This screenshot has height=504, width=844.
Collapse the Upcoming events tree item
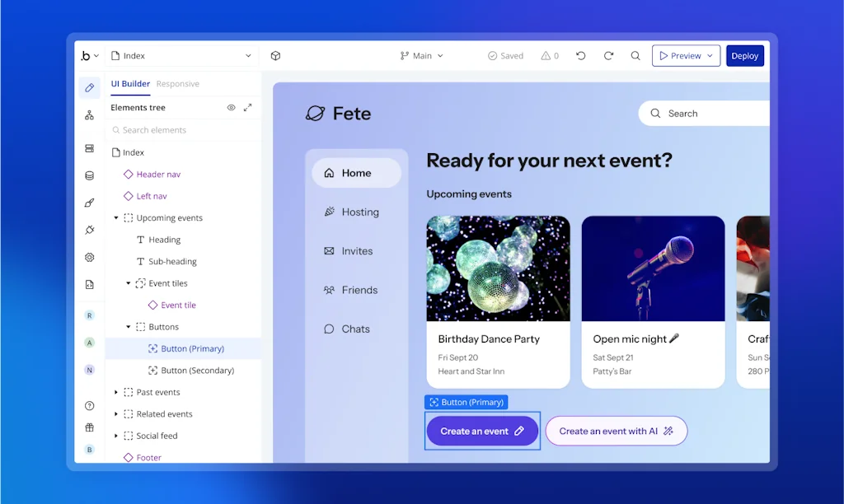tap(116, 217)
